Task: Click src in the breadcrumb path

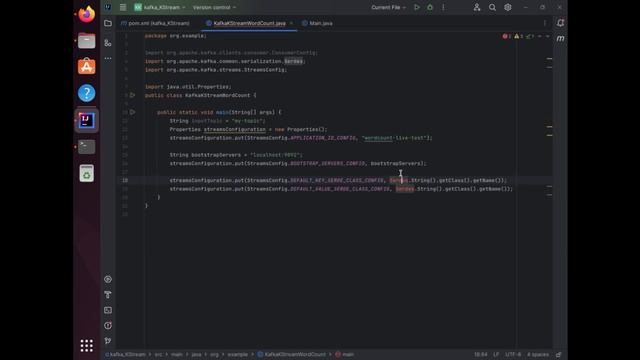Action: tap(158, 354)
